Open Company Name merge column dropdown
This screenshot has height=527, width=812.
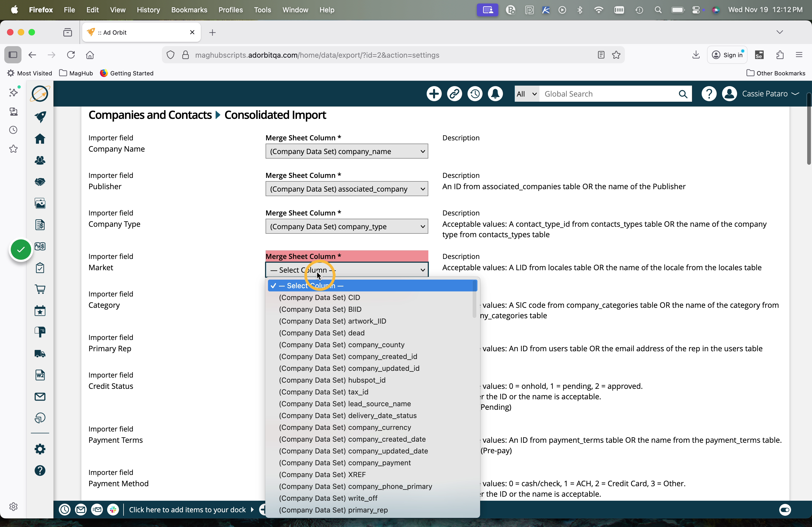[x=346, y=151]
